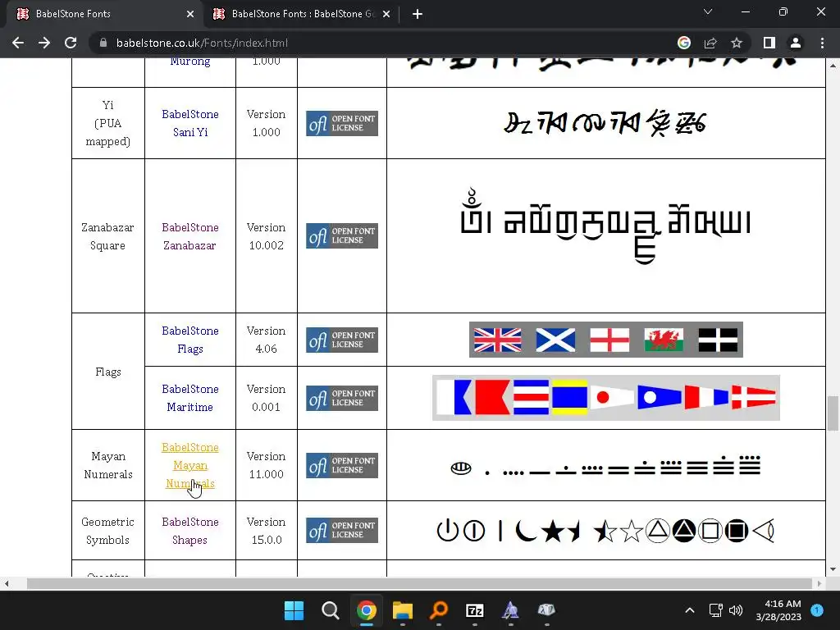Click OFL badge in Sani Yi row
Viewport: 840px width, 630px height.
pos(342,124)
